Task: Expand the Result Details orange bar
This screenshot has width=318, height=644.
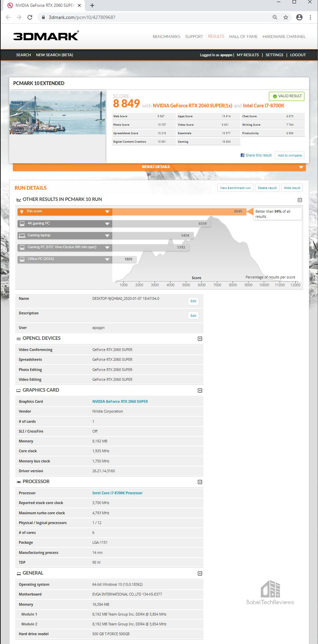Action: pyautogui.click(x=159, y=167)
